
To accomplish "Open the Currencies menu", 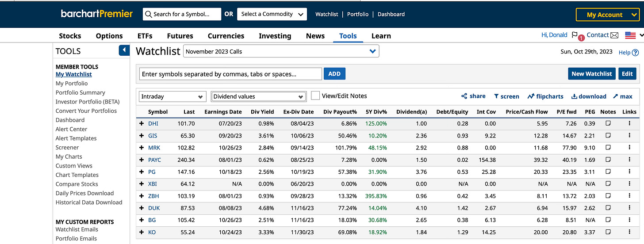I will [226, 36].
